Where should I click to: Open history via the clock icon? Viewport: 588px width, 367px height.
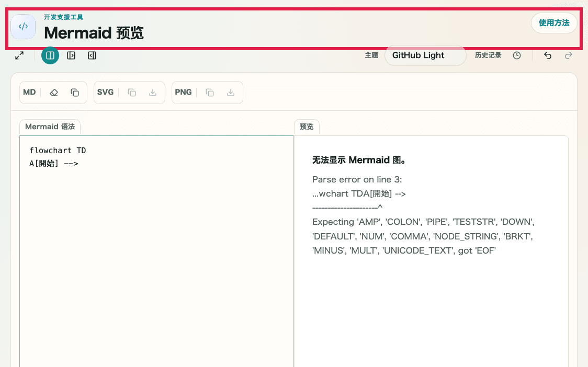point(517,55)
